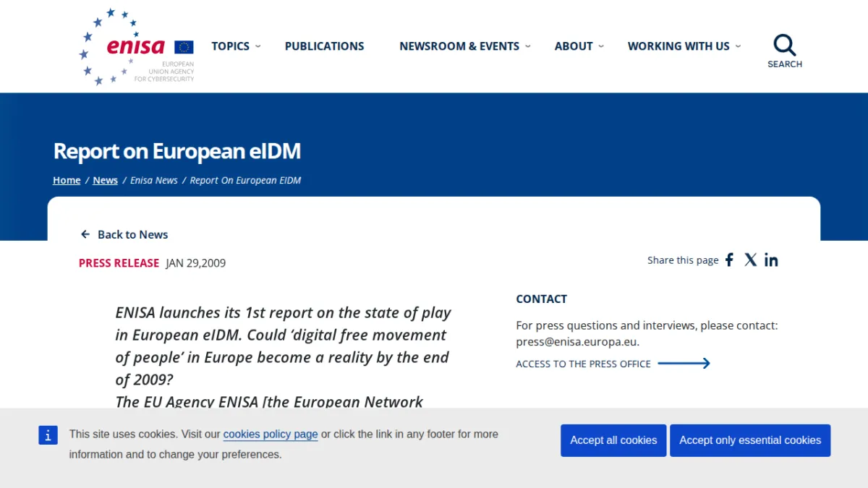Screen dimensions: 868x488
Task: Expand the Topics menu chevron
Action: point(258,46)
